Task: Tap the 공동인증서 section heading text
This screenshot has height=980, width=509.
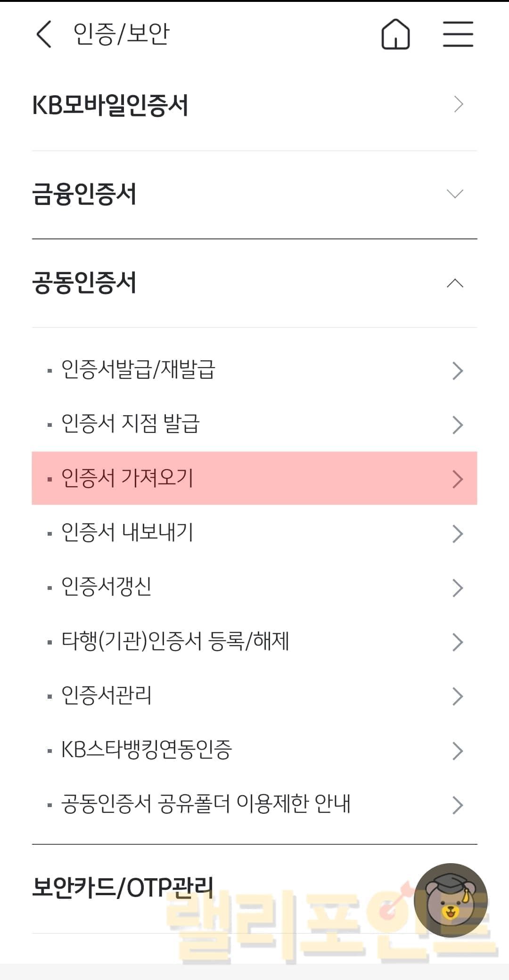Action: pos(84,283)
